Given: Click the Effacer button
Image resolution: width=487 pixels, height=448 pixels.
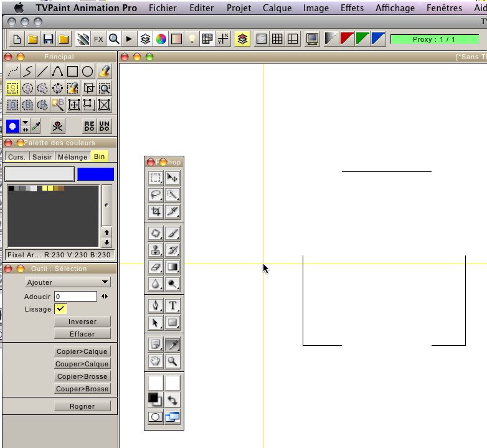Looking at the screenshot, I should point(82,334).
